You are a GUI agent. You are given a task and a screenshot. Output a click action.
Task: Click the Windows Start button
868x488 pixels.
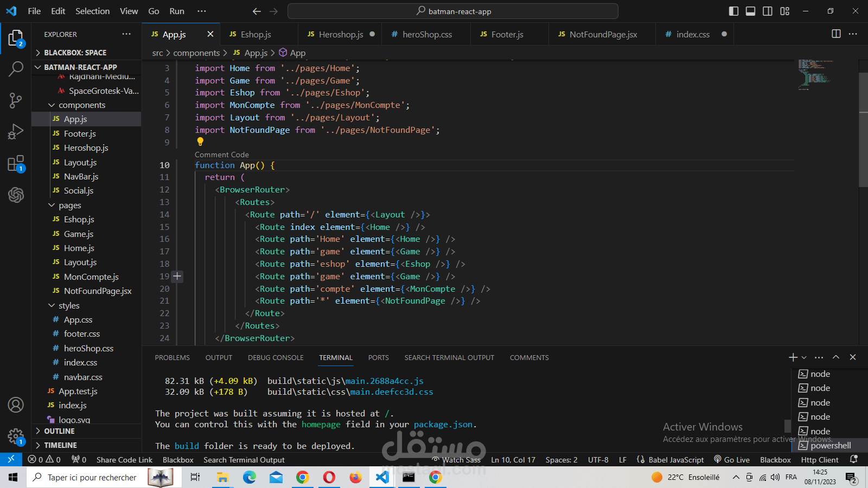[x=13, y=477]
